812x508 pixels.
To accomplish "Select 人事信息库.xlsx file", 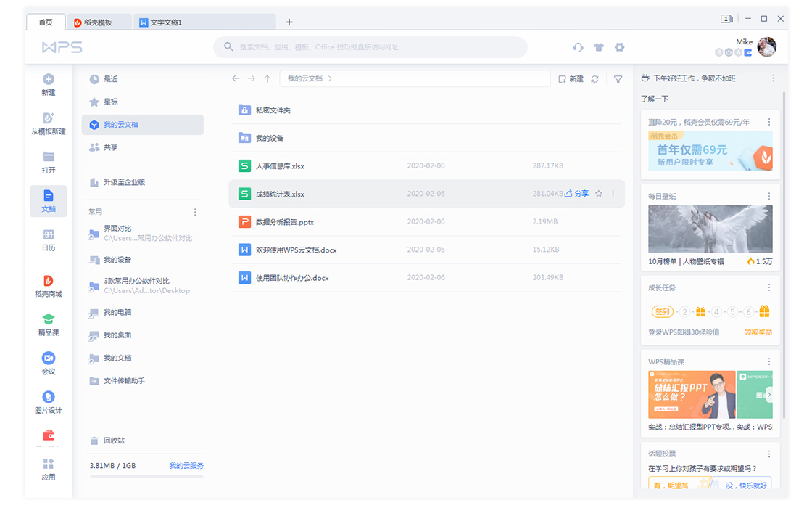I will coord(427,166).
